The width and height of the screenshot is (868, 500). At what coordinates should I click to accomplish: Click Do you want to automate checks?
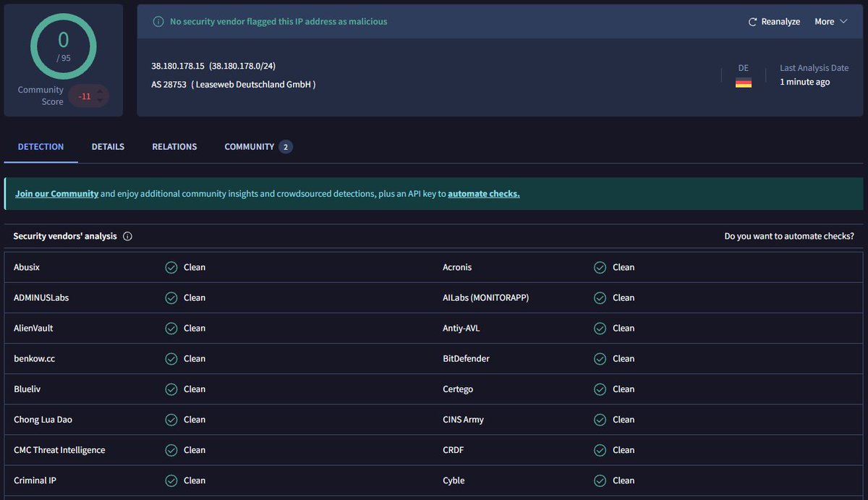point(789,237)
